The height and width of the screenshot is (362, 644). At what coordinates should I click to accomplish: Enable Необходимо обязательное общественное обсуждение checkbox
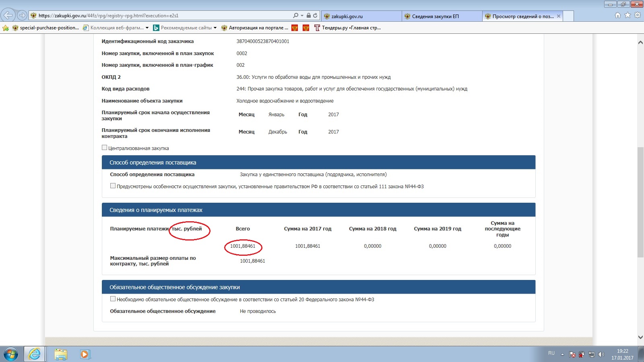pos(113,299)
